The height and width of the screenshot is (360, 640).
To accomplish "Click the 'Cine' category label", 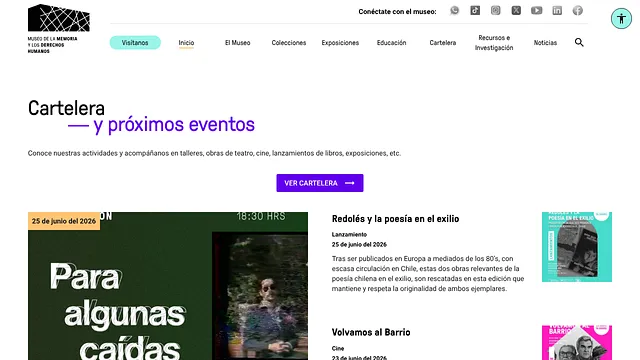I will (x=338, y=348).
